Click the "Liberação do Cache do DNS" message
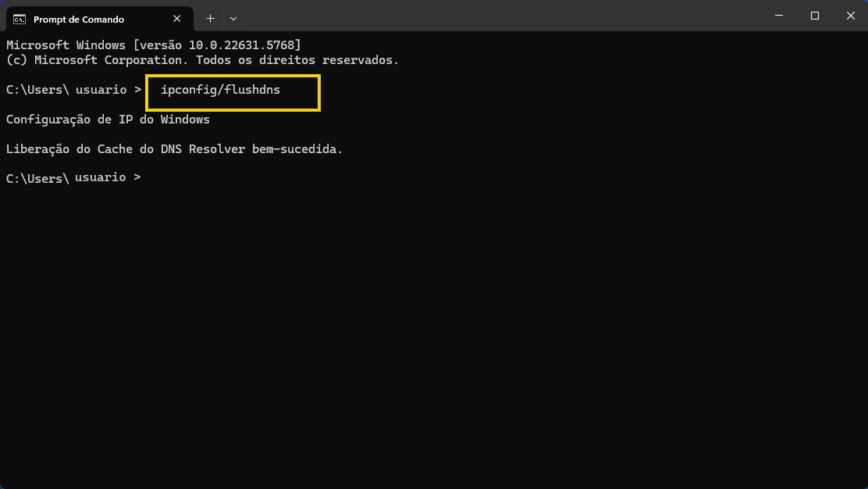The width and height of the screenshot is (868, 489). pos(174,149)
